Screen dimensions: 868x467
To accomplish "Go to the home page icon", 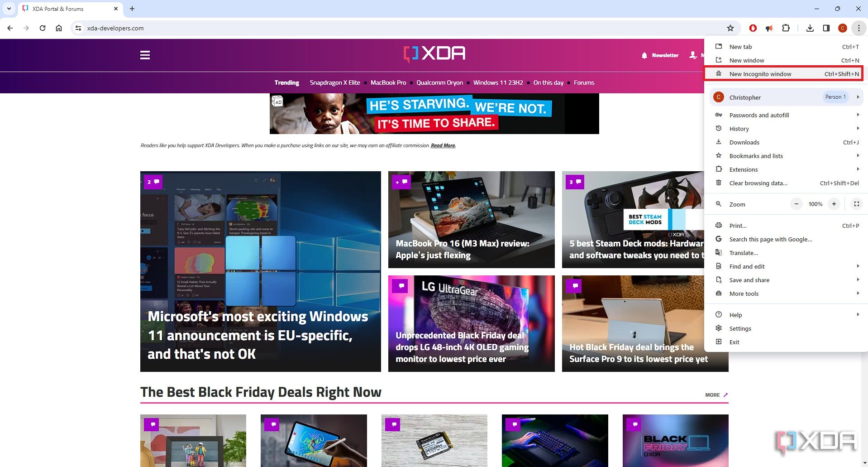I will pyautogui.click(x=59, y=28).
